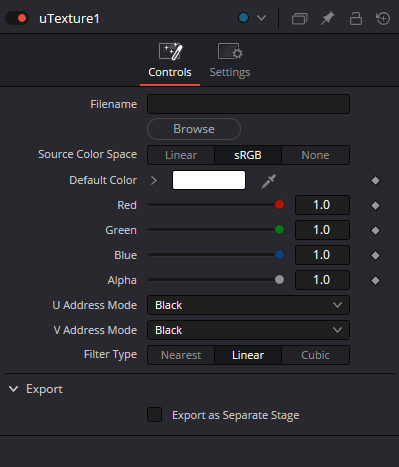
Task: Select the Default Color eyedropper tool
Action: tap(268, 181)
